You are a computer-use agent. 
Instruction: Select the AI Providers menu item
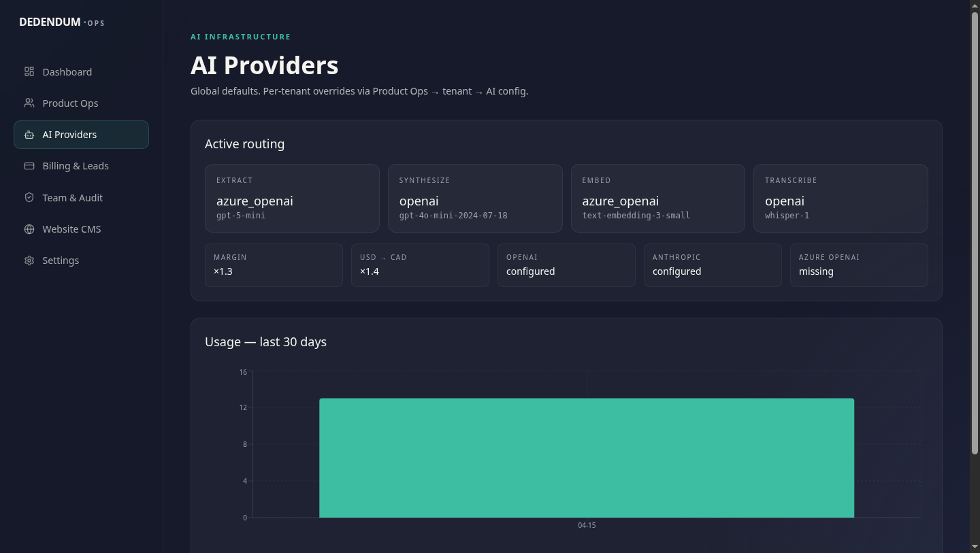tap(81, 135)
